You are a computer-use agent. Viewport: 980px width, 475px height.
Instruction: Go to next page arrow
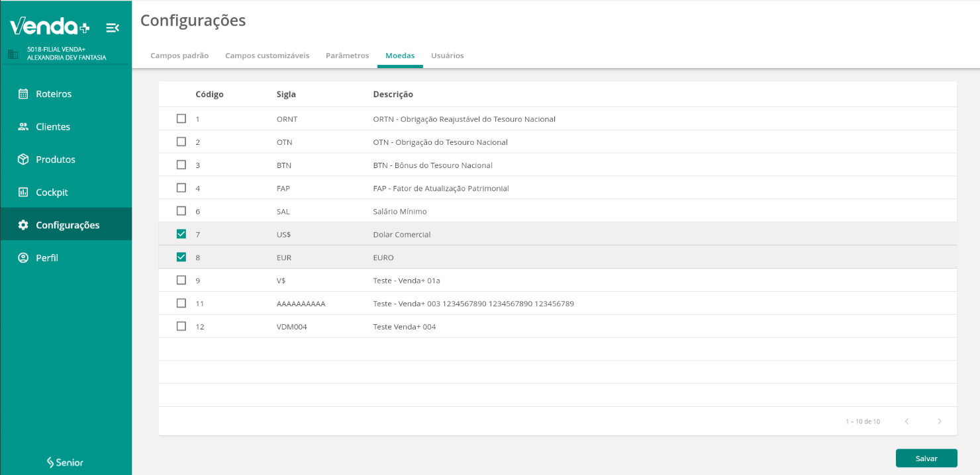[939, 421]
